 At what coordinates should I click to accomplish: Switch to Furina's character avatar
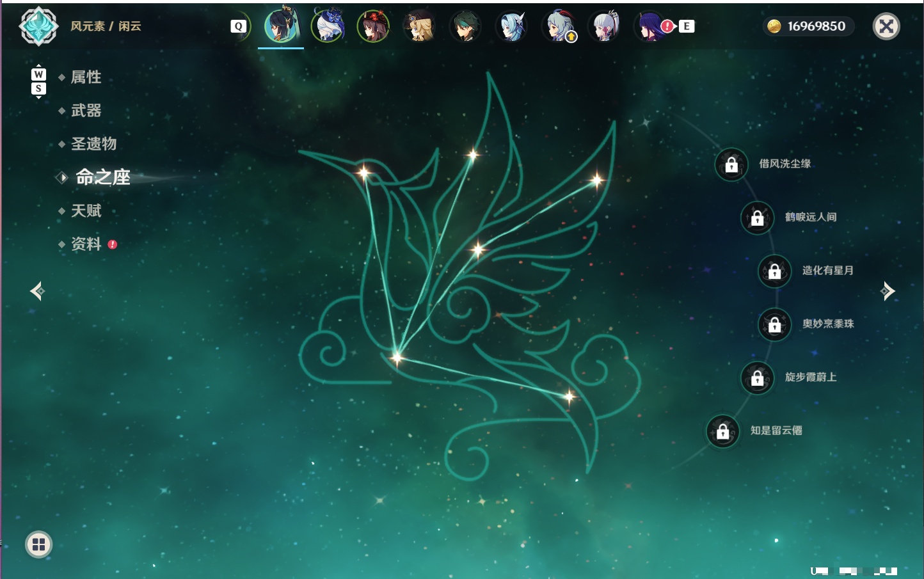[x=328, y=26]
